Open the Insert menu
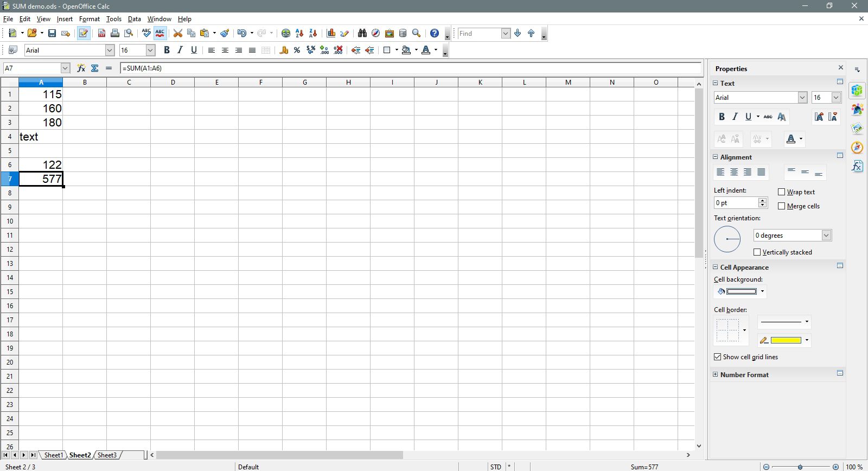Screen dimensions: 868x471 [x=65, y=19]
